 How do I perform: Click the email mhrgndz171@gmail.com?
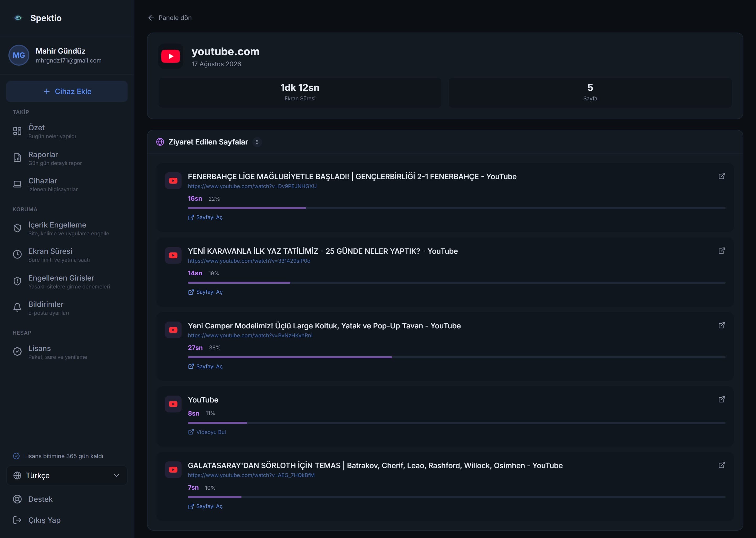coord(69,61)
